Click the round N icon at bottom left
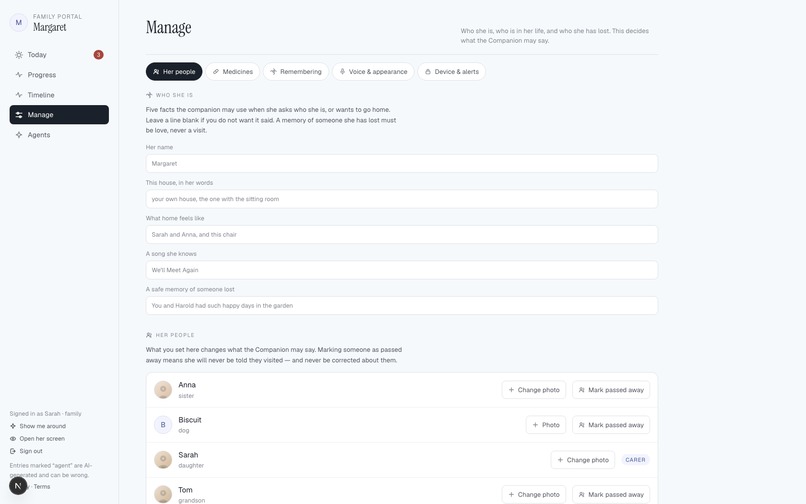806x504 pixels. point(18,485)
